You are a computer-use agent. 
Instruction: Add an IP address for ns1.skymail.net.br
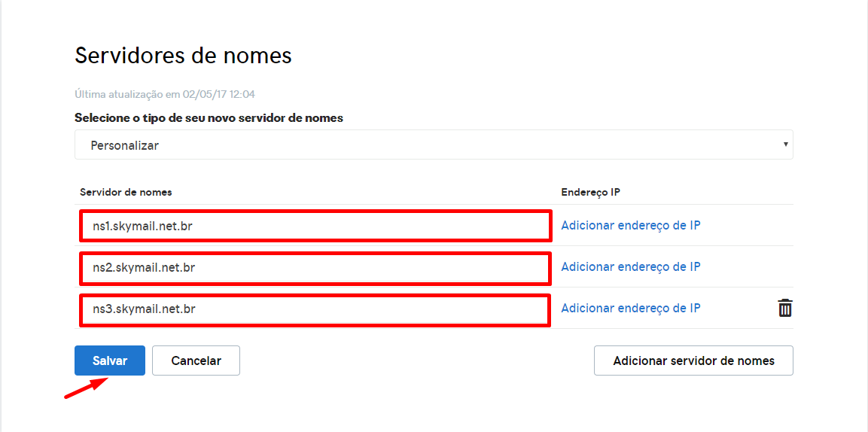pos(630,225)
